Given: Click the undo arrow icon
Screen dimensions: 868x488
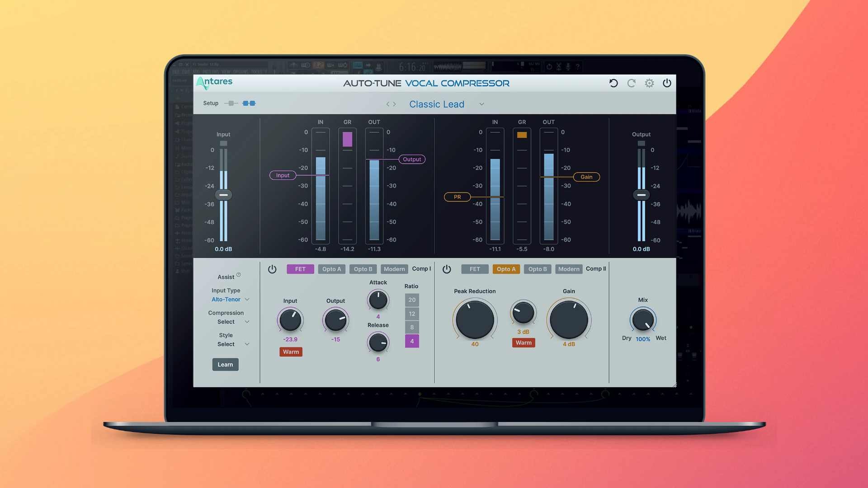Looking at the screenshot, I should (x=613, y=83).
